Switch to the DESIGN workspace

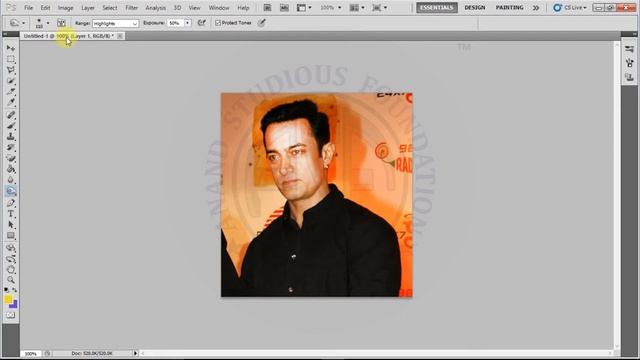pos(475,8)
